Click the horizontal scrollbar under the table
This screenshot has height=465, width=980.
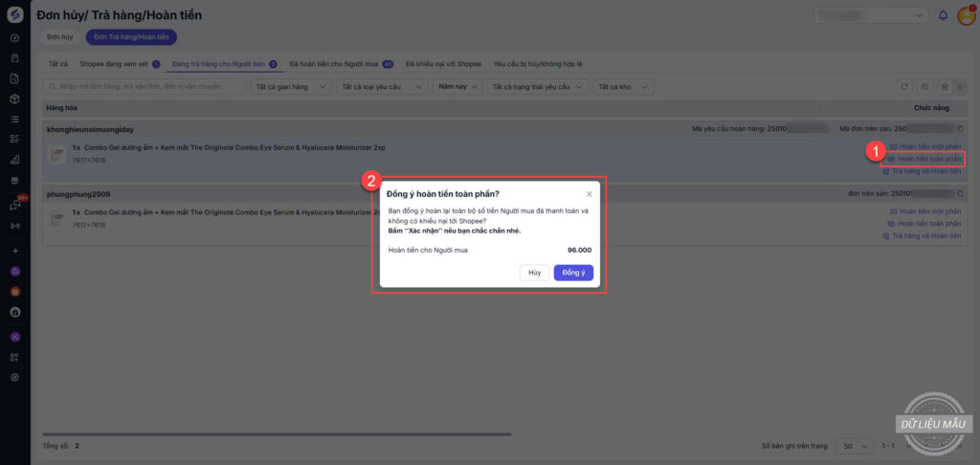277,433
